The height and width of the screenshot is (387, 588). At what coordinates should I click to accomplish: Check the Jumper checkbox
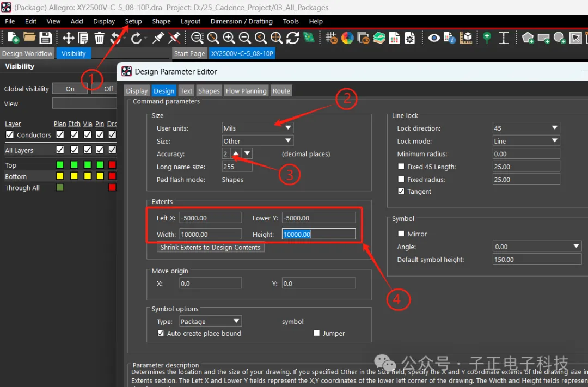click(x=316, y=333)
